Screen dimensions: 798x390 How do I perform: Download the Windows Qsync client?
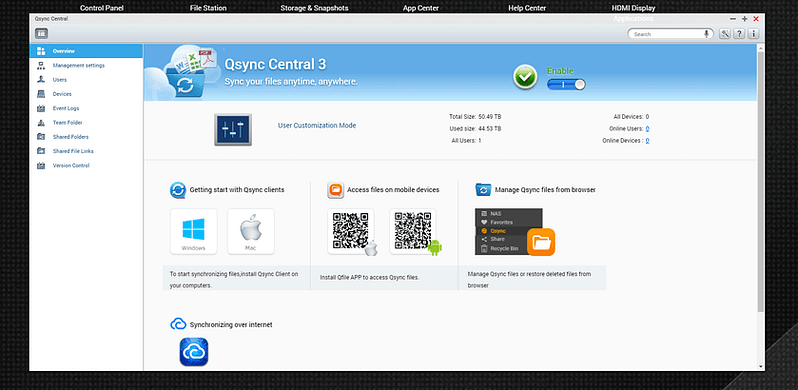(193, 231)
